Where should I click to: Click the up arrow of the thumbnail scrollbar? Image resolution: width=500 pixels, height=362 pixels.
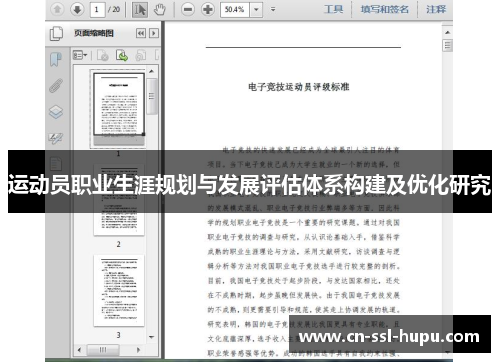tap(151, 71)
